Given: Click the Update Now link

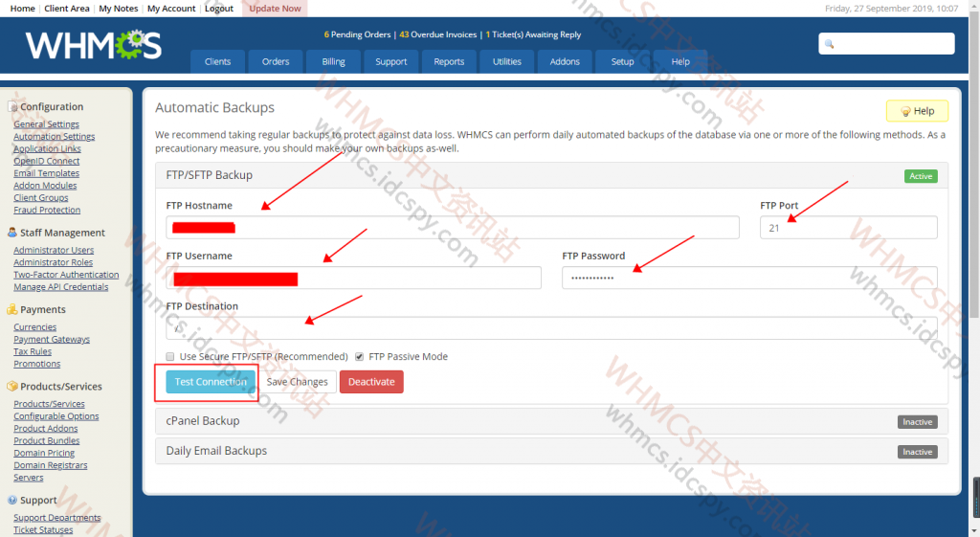Looking at the screenshot, I should [x=275, y=8].
